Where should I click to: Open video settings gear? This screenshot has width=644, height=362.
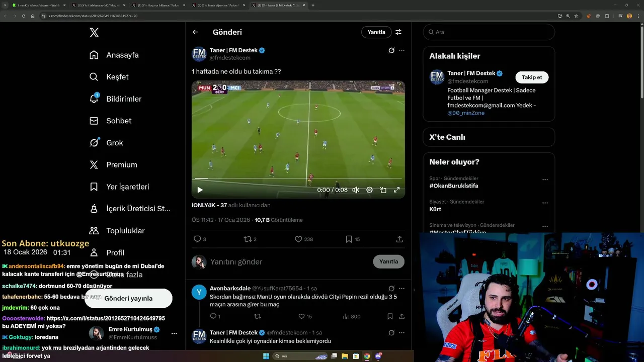click(x=369, y=190)
